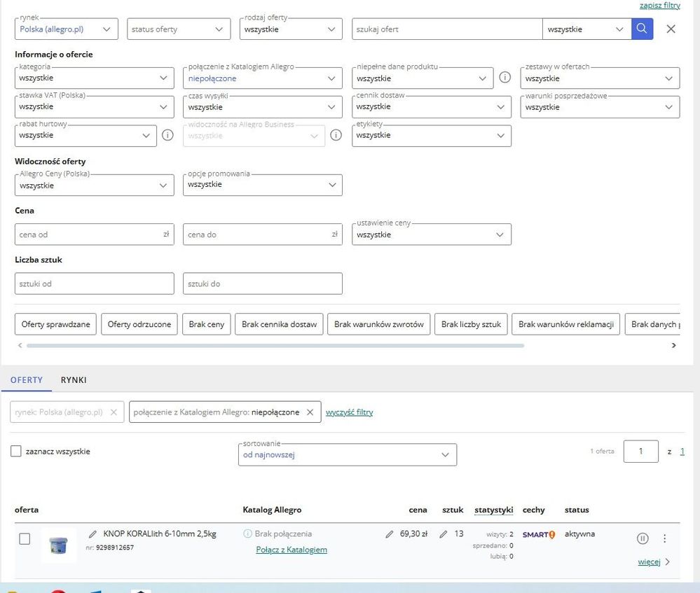
Task: Open the three-dot menu for the offer
Action: [x=665, y=538]
